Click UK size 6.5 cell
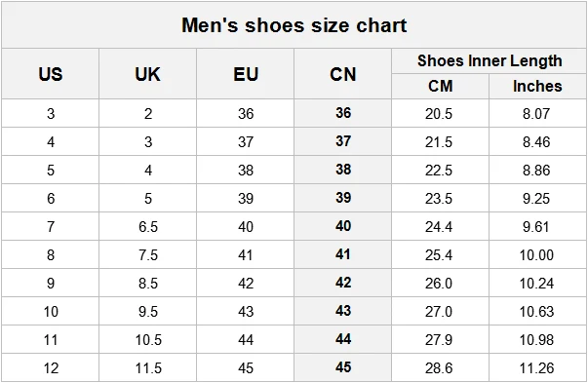588x383 pixels. [x=148, y=227]
